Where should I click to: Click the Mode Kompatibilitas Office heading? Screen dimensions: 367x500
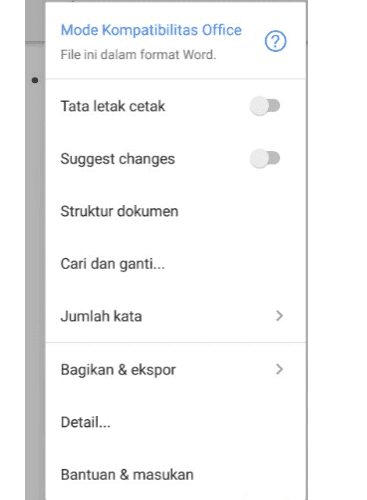[151, 30]
